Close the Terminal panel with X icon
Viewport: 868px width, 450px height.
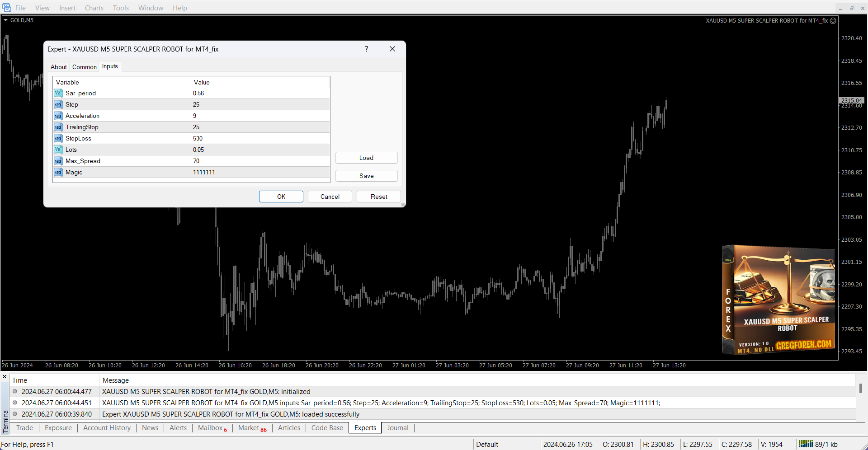[x=5, y=376]
